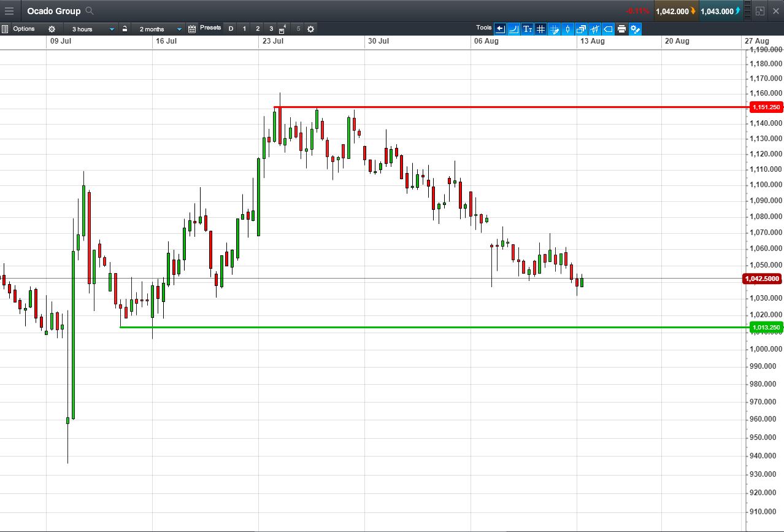Click the red 1,151.250 price label
The width and height of the screenshot is (784, 532).
coord(766,107)
